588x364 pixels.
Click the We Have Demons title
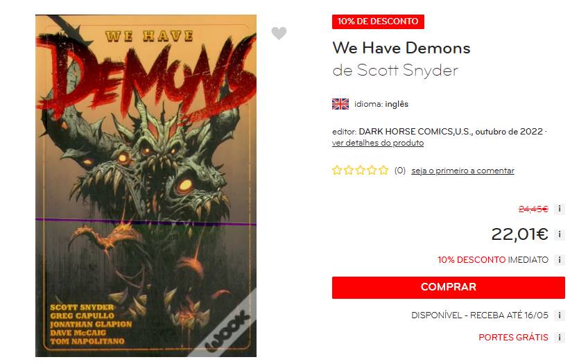click(x=401, y=48)
